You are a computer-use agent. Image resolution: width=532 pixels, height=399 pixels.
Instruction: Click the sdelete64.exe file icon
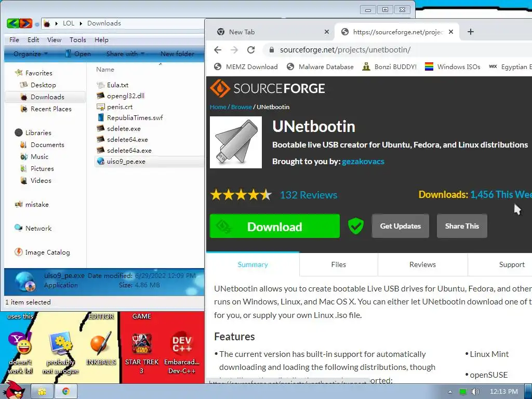click(100, 139)
